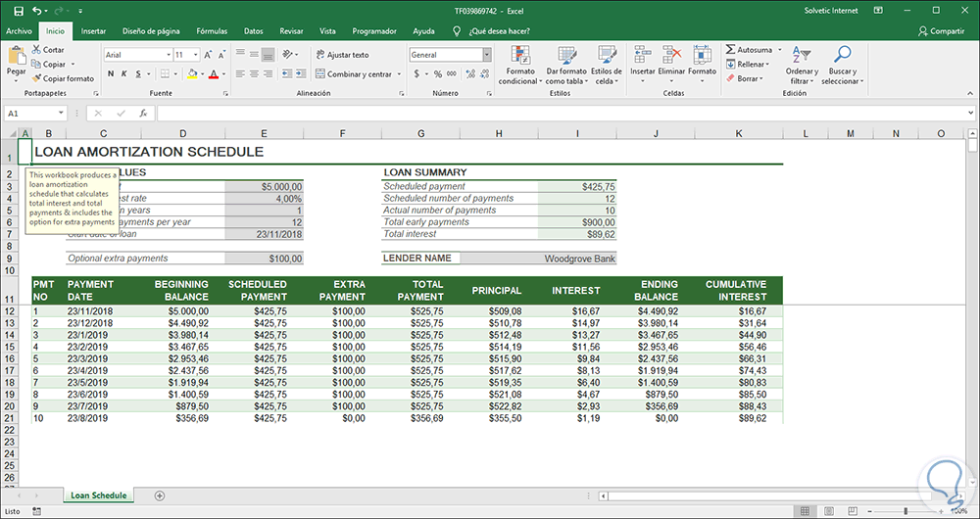Click the Compartir share button

click(941, 31)
